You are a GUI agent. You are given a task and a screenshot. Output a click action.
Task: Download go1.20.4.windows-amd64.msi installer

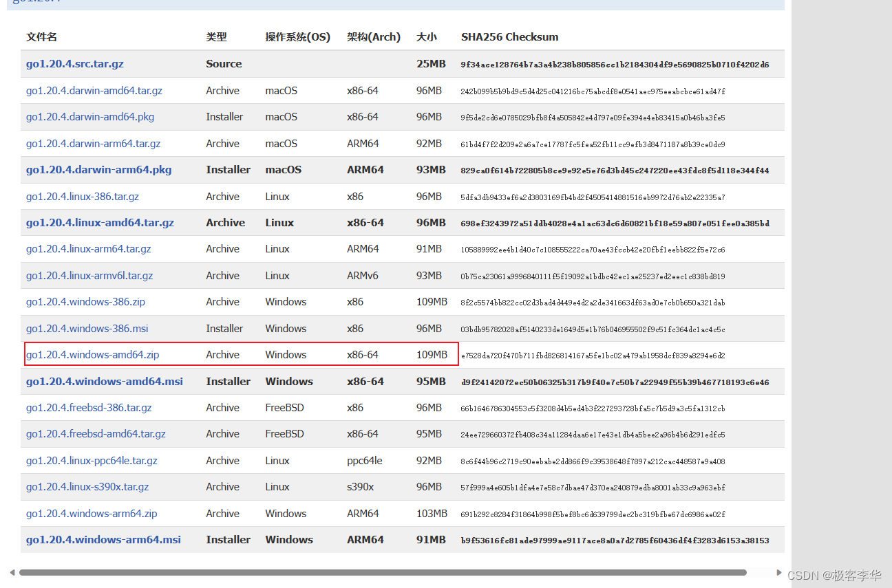click(105, 382)
